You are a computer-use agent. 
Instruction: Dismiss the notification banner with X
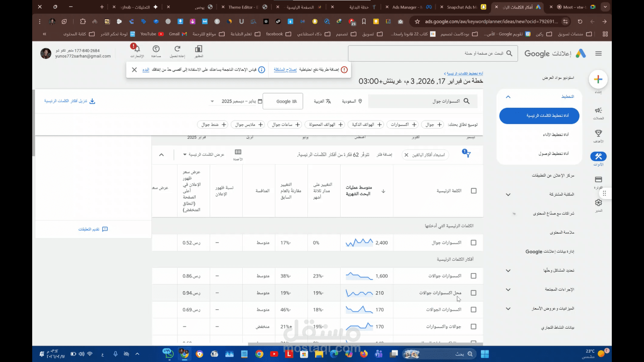click(134, 70)
